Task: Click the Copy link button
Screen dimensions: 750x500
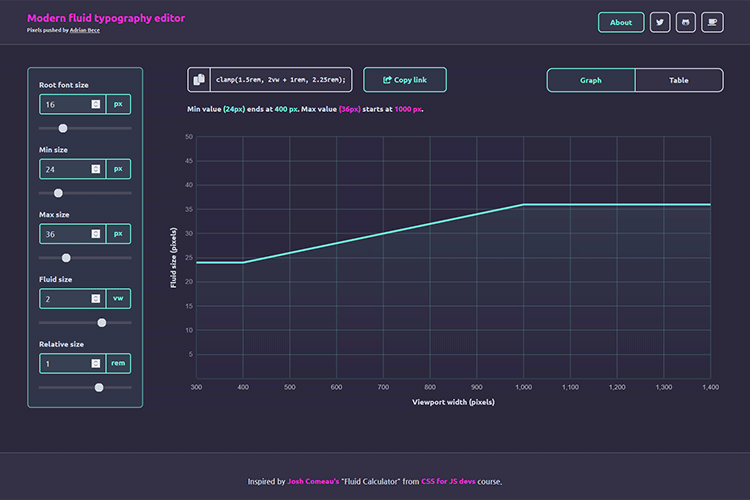Action: (x=404, y=80)
